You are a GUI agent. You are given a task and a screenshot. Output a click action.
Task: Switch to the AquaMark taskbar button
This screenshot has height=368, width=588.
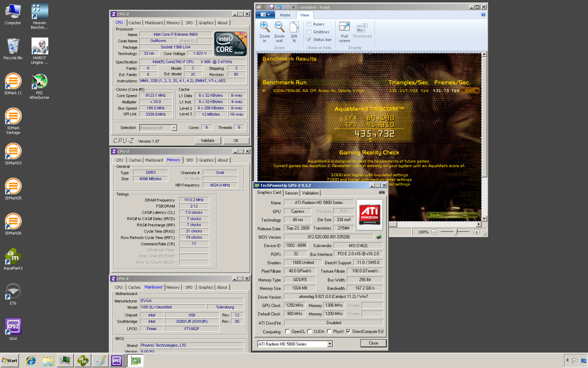(83, 361)
